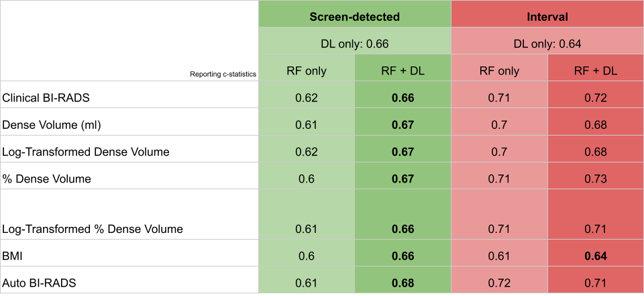Click the 0.72 value in Auto BI-RADS row

(x=499, y=283)
